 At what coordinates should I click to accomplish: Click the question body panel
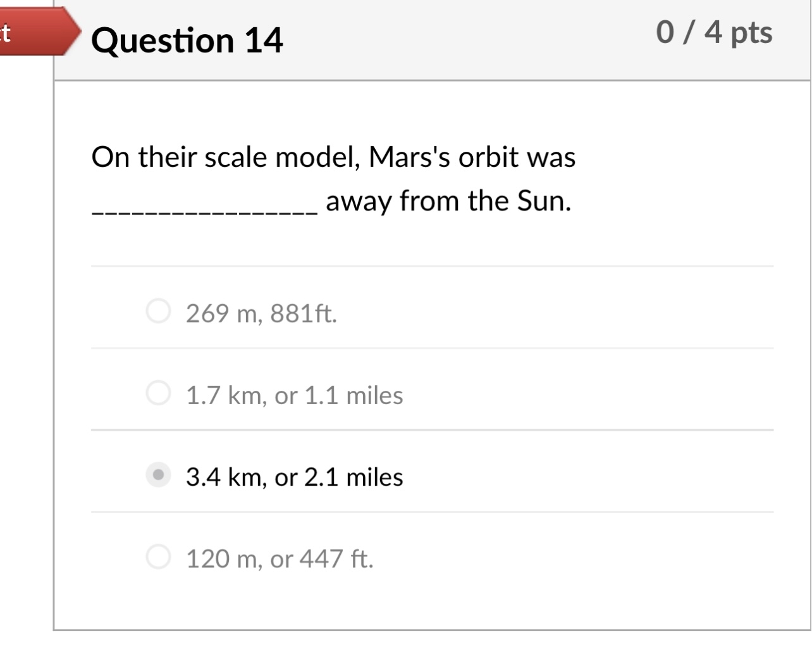pyautogui.click(x=433, y=354)
